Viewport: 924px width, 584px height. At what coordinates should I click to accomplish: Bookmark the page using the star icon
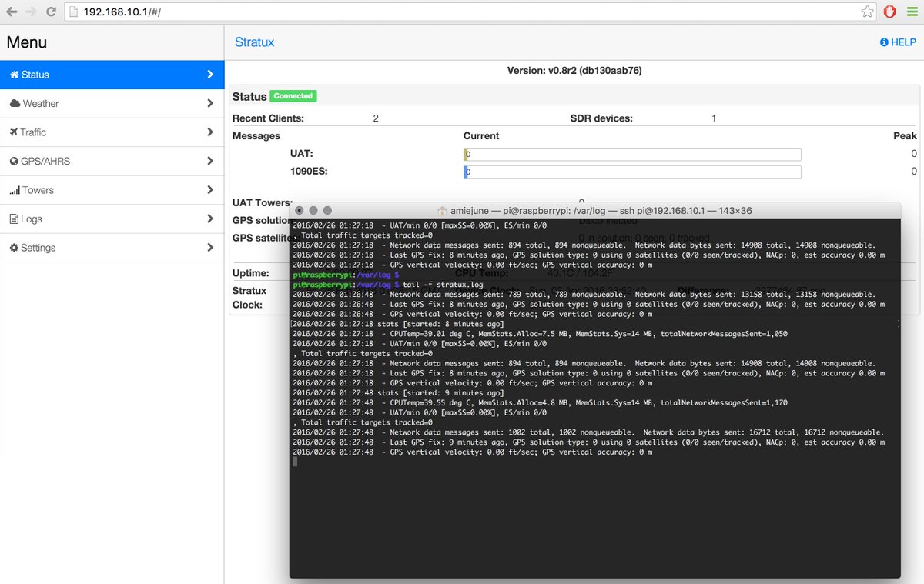pyautogui.click(x=867, y=12)
